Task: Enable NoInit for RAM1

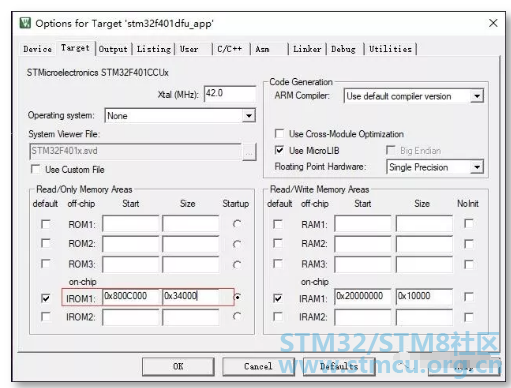Action: pos(469,223)
